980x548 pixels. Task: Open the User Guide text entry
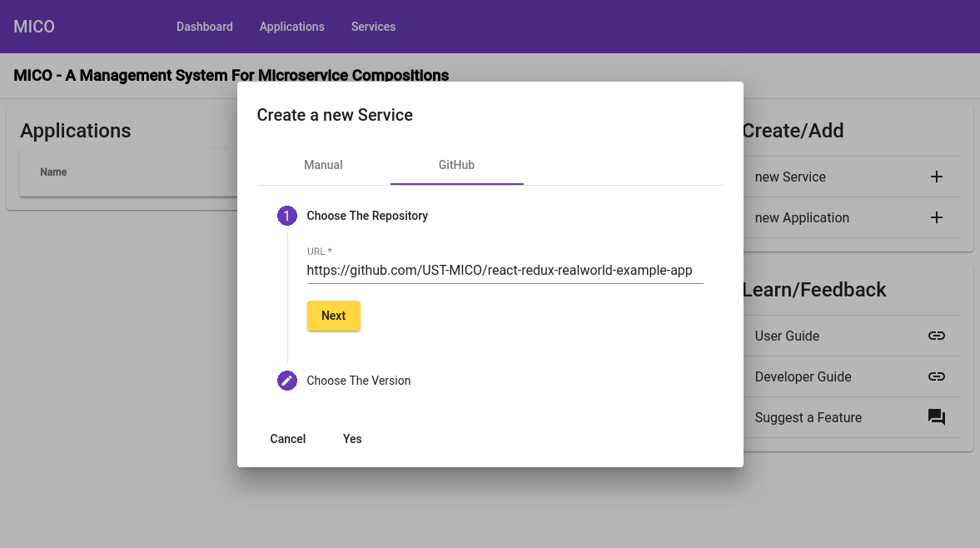[787, 336]
